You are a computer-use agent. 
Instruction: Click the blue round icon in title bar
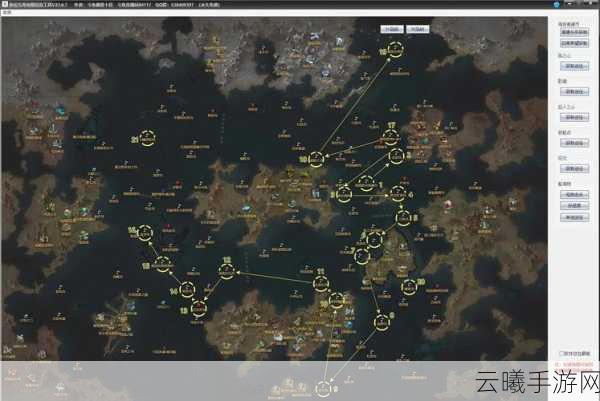[556, 5]
